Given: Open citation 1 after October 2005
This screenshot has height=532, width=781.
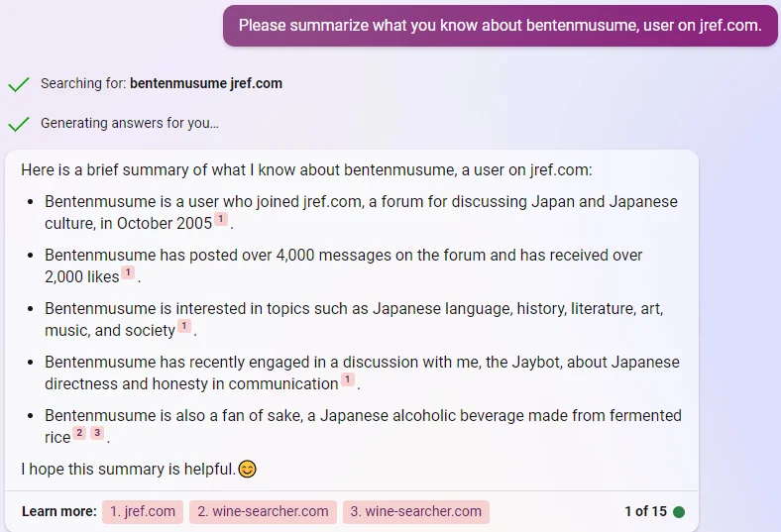Looking at the screenshot, I should 221,219.
